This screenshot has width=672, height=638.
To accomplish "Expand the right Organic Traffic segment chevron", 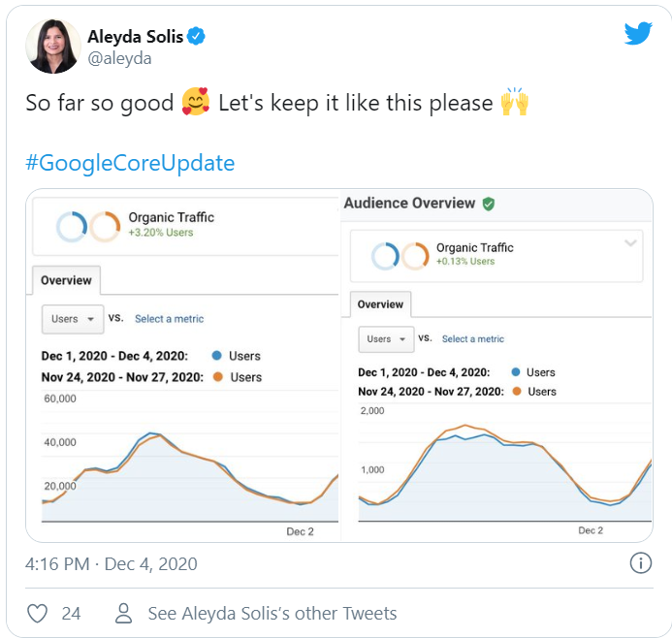I will [630, 242].
